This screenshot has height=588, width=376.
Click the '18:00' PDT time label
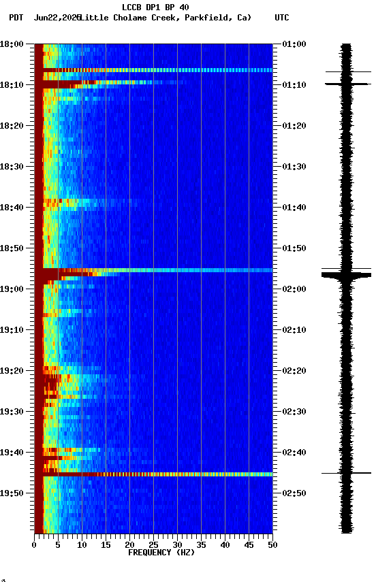[12, 44]
